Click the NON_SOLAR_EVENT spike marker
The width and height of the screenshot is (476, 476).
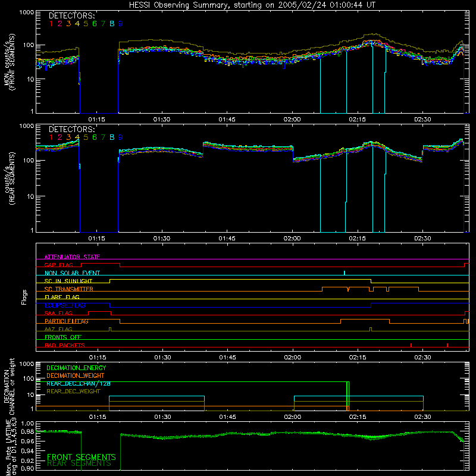click(x=345, y=273)
